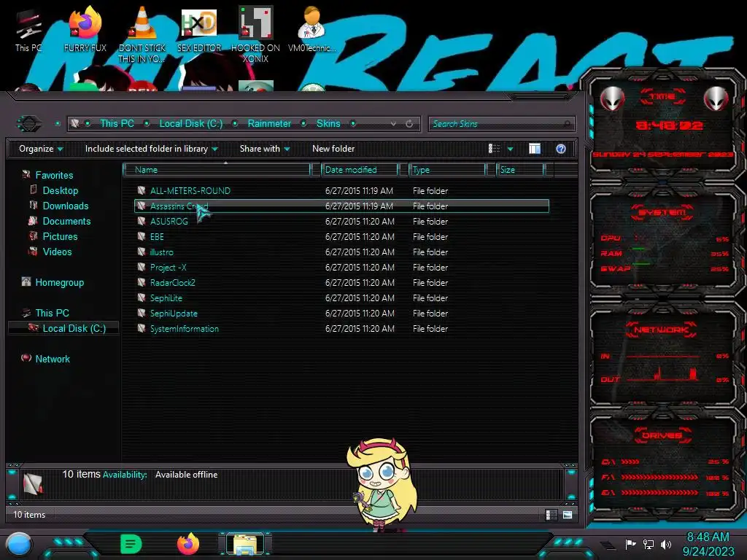747x560 pixels.
Task: Open Desktop in navigation pane
Action: [60, 190]
